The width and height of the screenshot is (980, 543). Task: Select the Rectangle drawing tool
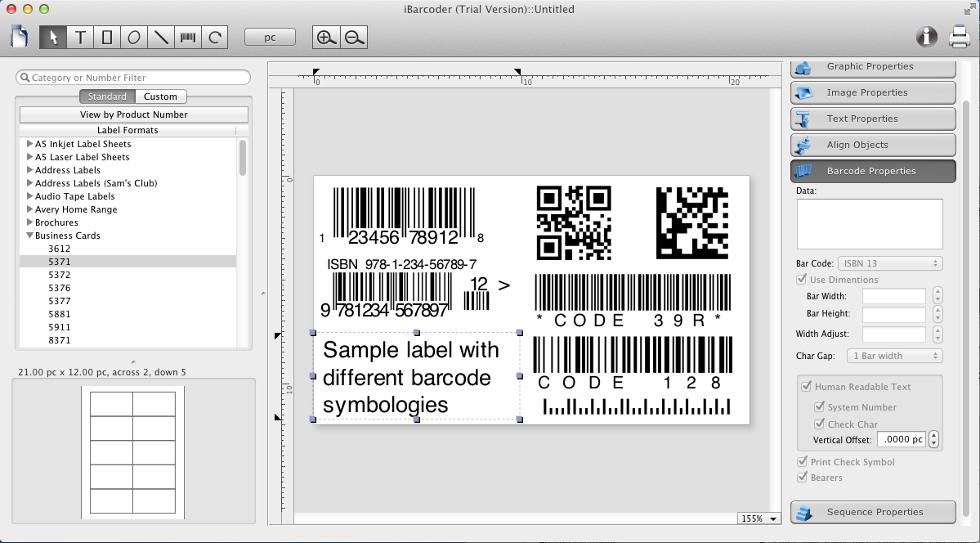pyautogui.click(x=105, y=37)
